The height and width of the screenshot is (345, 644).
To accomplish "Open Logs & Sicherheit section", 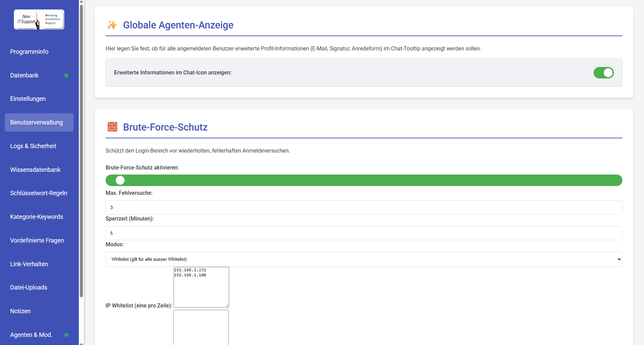I will 33,146.
